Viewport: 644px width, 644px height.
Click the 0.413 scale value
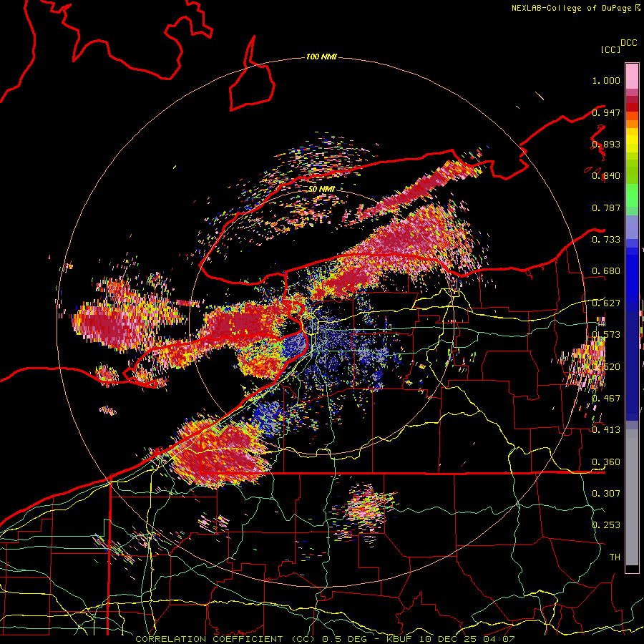click(606, 430)
